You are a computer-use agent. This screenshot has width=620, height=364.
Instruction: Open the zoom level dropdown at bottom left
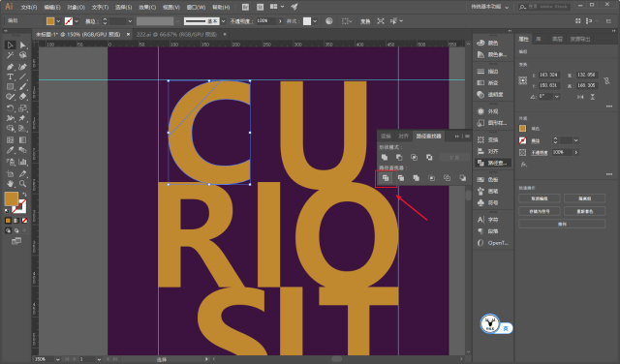pyautogui.click(x=58, y=359)
